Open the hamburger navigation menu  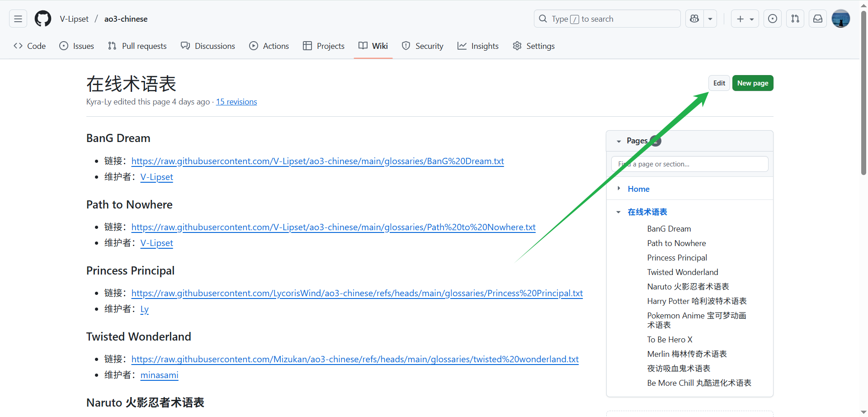pyautogui.click(x=18, y=19)
